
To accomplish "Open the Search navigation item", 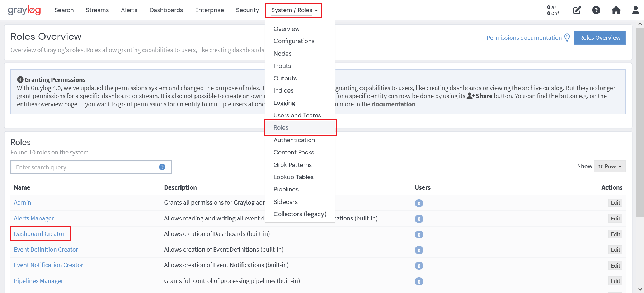I will coord(64,10).
